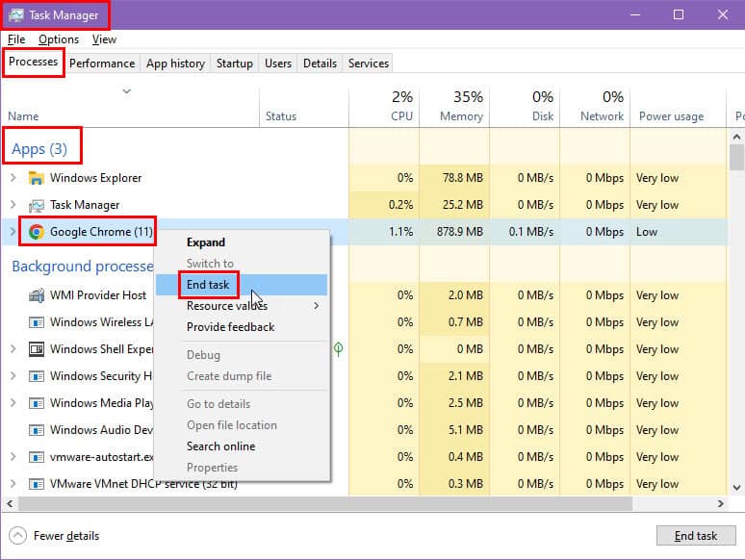Image resolution: width=745 pixels, height=560 pixels.
Task: Choose Search online in context menu
Action: [242, 446]
